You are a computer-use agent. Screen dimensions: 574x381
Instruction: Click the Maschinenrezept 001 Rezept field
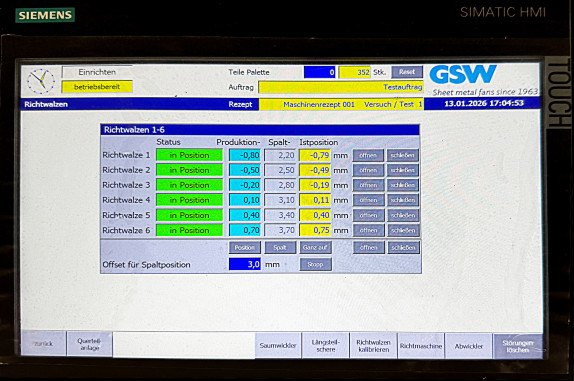341,104
